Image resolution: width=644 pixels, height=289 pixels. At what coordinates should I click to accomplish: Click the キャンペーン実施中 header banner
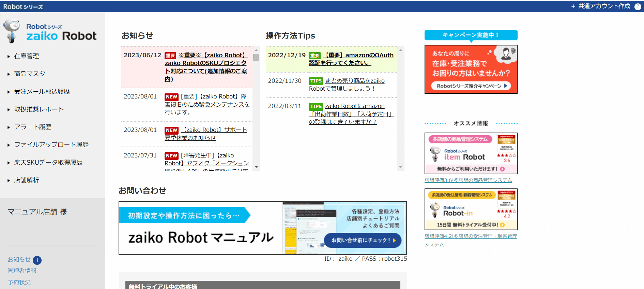click(471, 35)
